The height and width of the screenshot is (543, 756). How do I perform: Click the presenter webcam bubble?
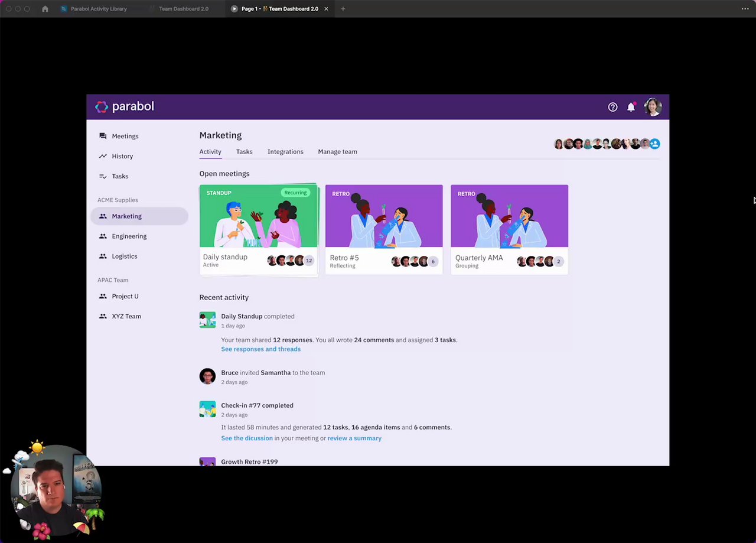click(x=56, y=490)
